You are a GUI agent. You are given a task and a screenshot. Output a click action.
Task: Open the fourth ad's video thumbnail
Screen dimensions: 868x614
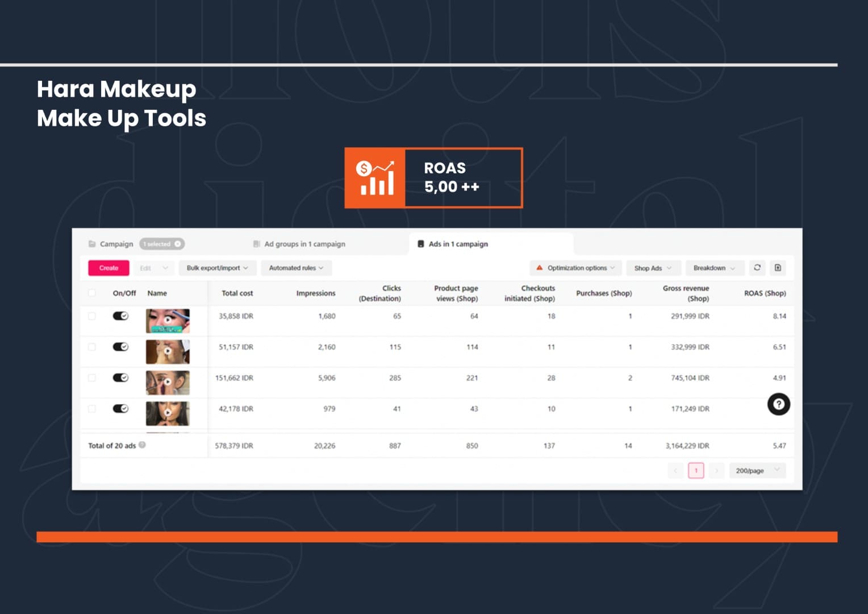click(168, 413)
